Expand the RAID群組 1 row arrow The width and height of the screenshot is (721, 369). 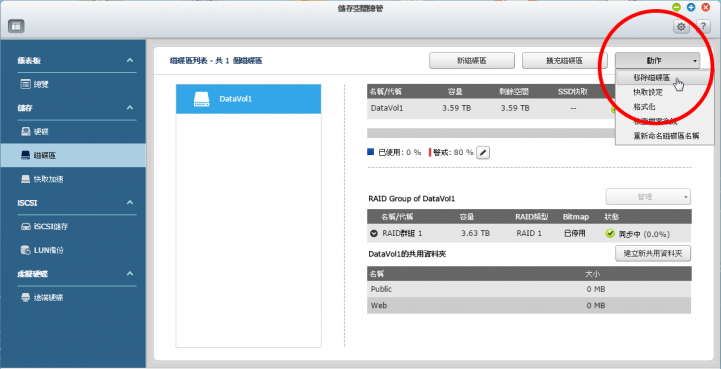374,234
